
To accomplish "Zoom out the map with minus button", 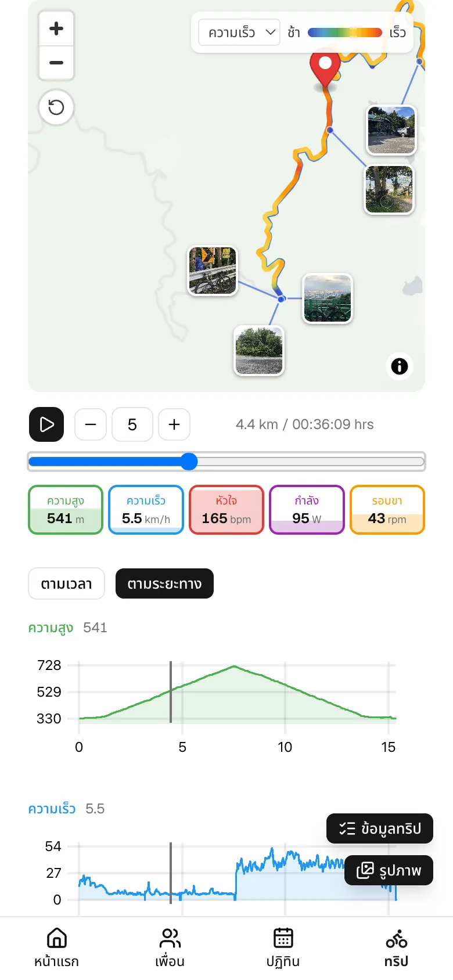I will click(x=56, y=63).
